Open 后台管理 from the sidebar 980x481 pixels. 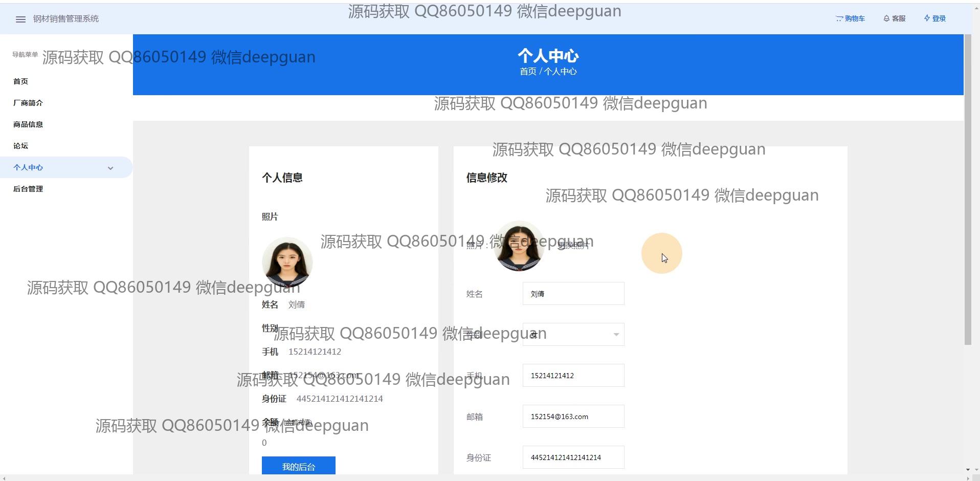tap(28, 189)
